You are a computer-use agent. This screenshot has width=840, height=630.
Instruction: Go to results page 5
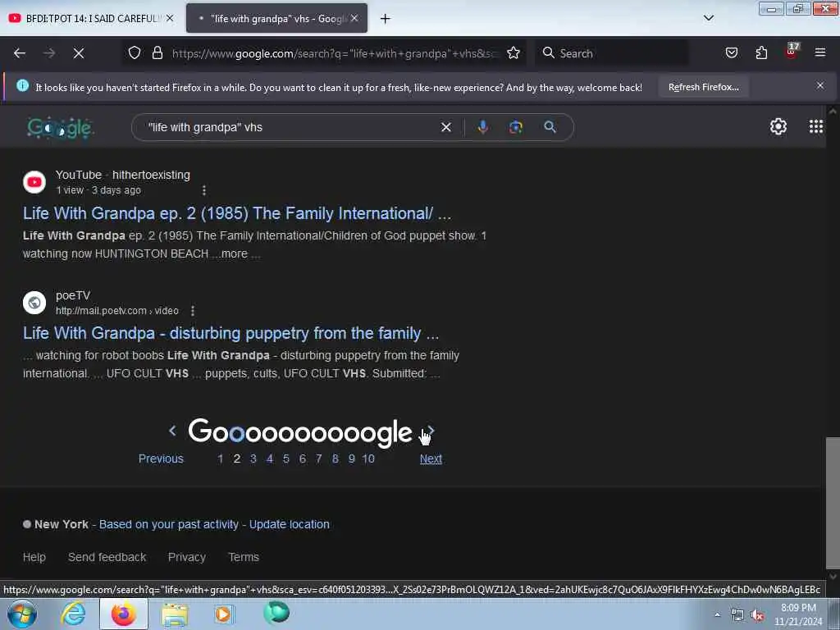286,459
